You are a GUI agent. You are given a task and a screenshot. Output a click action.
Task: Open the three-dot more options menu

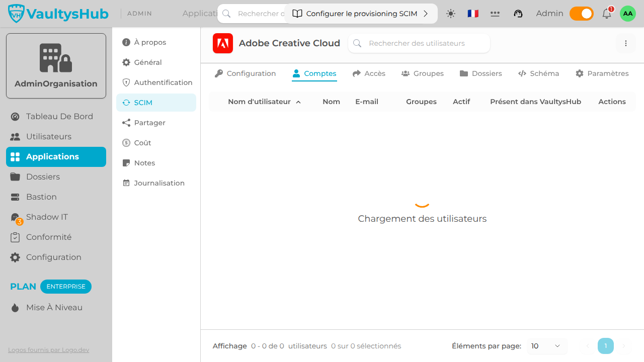point(626,43)
